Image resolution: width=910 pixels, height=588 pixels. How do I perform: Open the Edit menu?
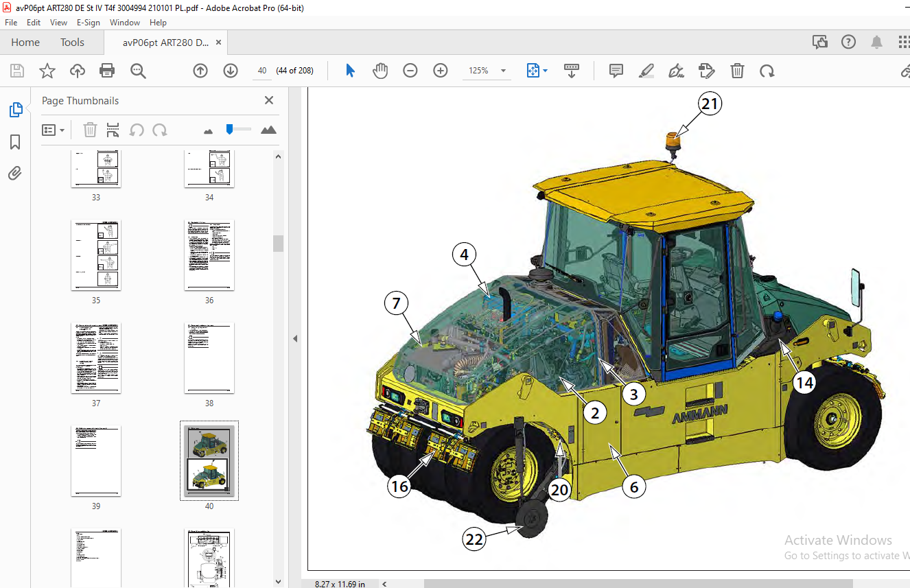pos(34,23)
